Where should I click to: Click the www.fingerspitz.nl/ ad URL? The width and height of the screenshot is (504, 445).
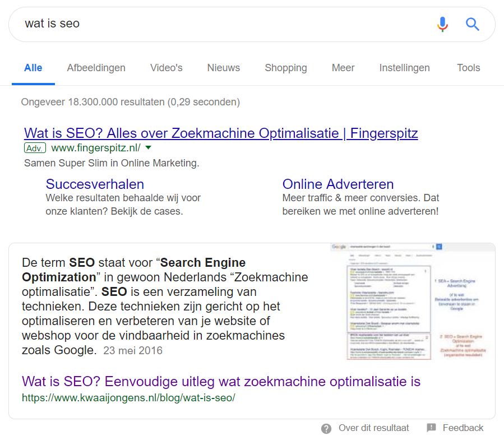click(96, 148)
